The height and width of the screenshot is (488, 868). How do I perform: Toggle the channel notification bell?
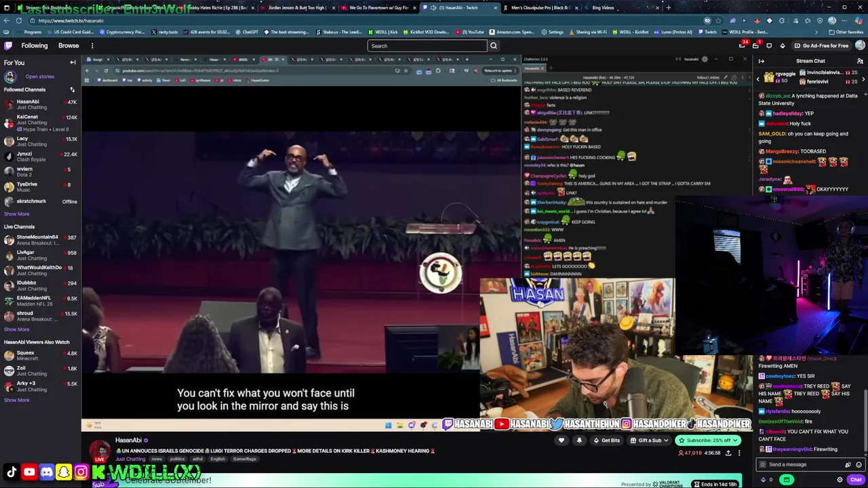coord(579,441)
